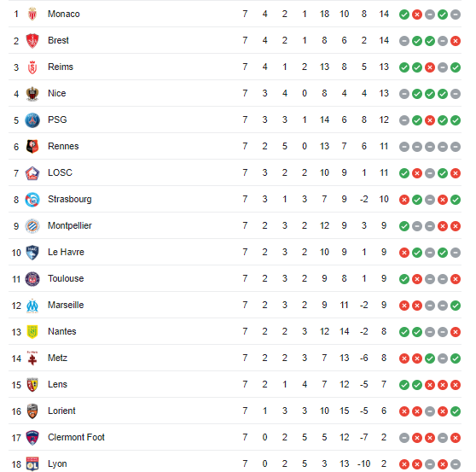476x472 pixels.
Task: Click the Metz club crest icon
Action: click(x=32, y=358)
